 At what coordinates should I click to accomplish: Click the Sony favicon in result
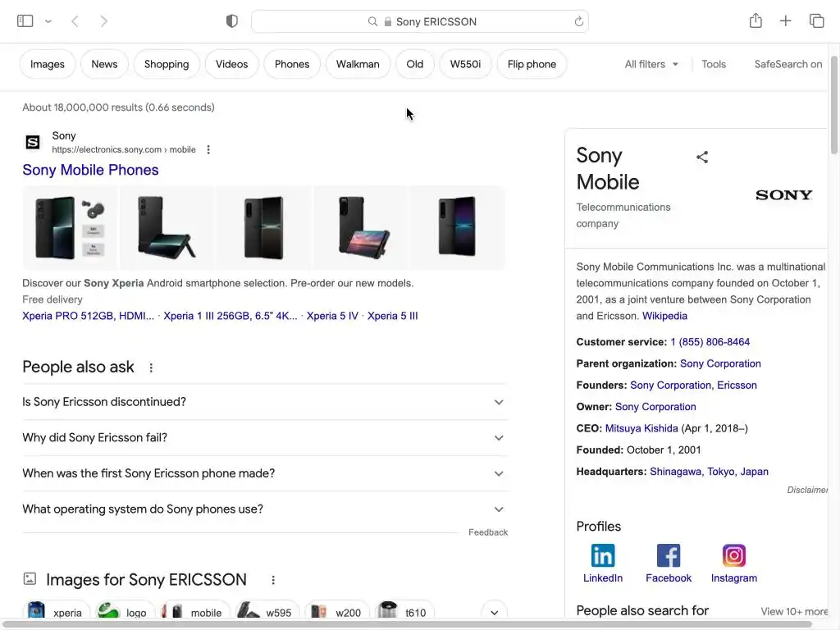tap(33, 142)
